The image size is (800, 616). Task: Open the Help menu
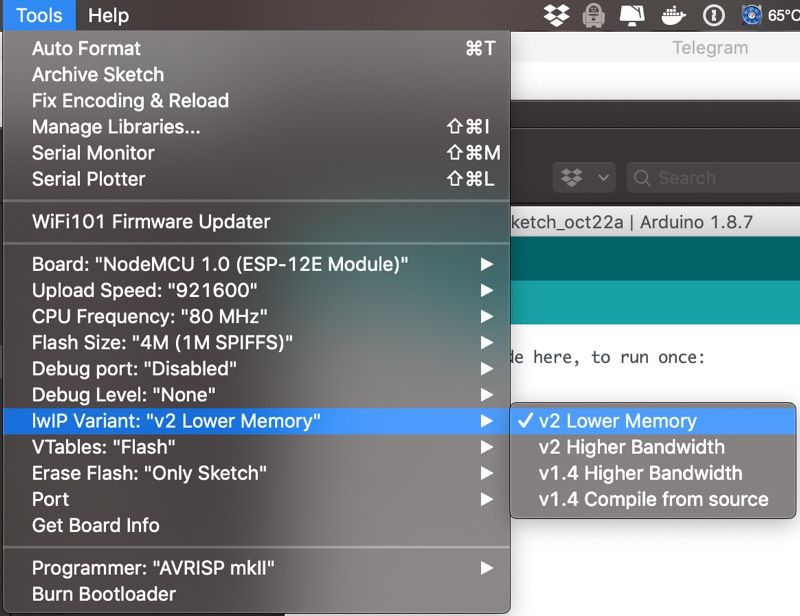coord(108,15)
